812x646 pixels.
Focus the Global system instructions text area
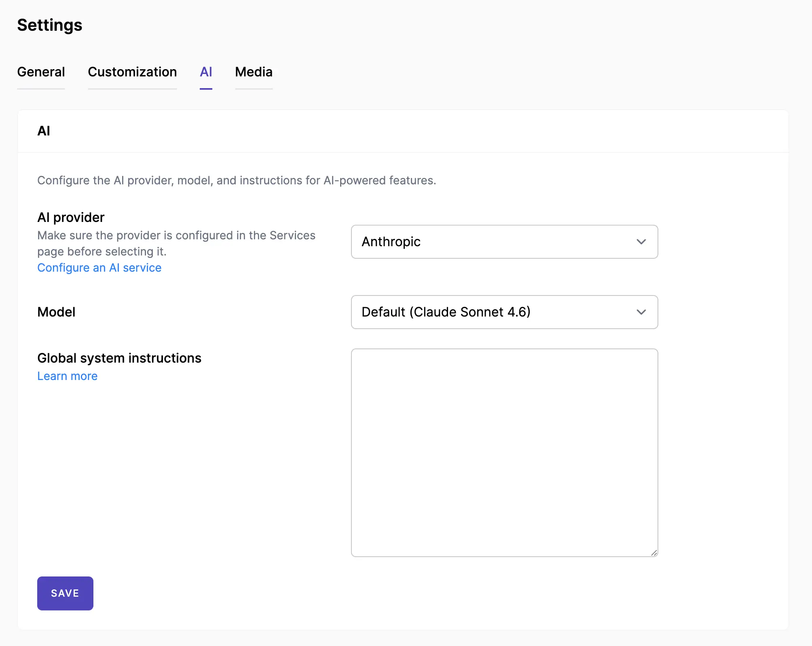pos(504,452)
